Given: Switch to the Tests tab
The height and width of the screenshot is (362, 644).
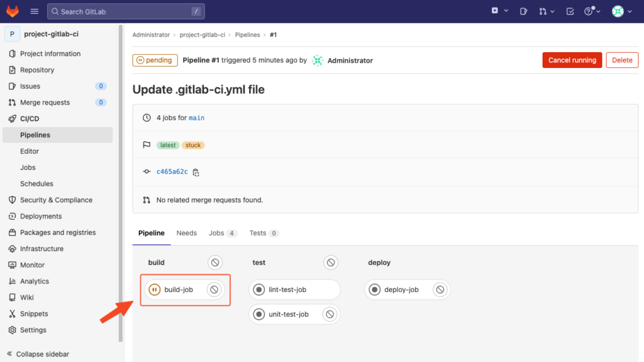Looking at the screenshot, I should pos(264,233).
